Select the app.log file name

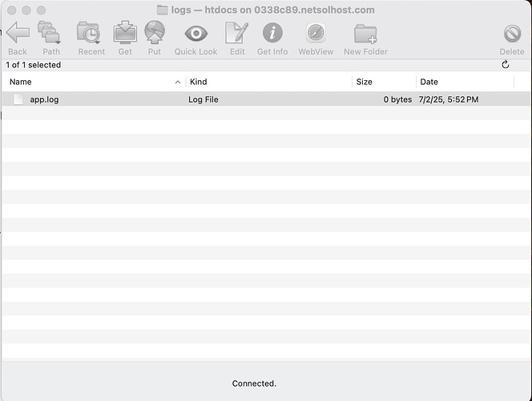(44, 99)
